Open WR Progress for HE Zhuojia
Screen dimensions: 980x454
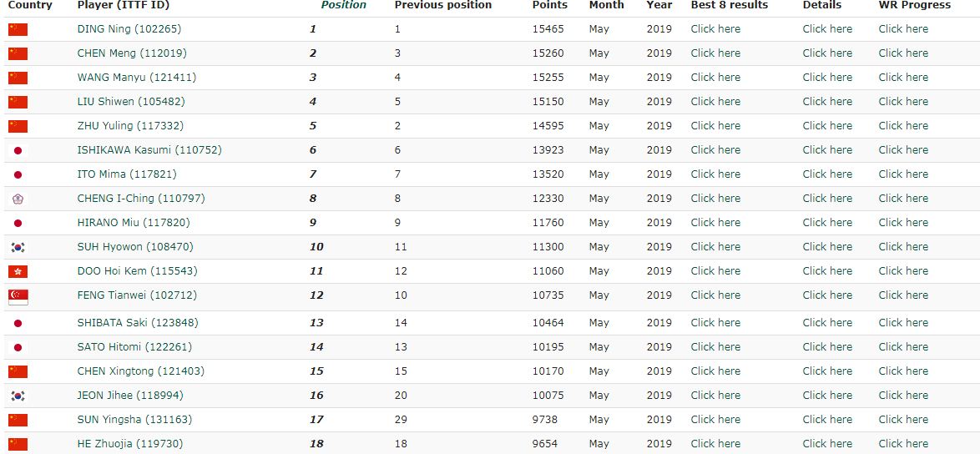903,444
